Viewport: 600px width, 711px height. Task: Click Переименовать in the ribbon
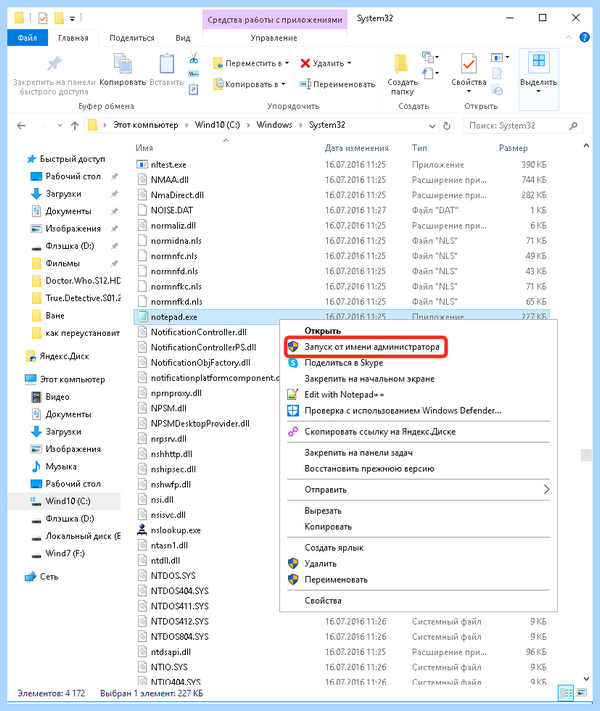coord(337,84)
